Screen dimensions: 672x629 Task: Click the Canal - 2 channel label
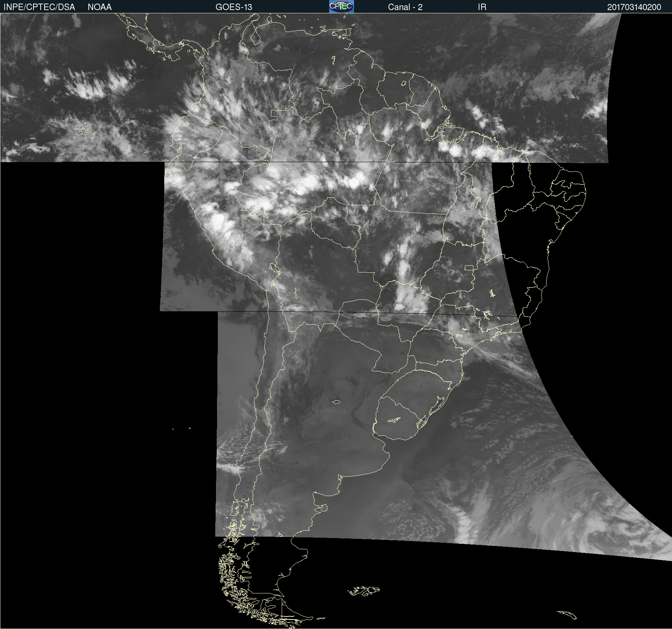(x=405, y=7)
